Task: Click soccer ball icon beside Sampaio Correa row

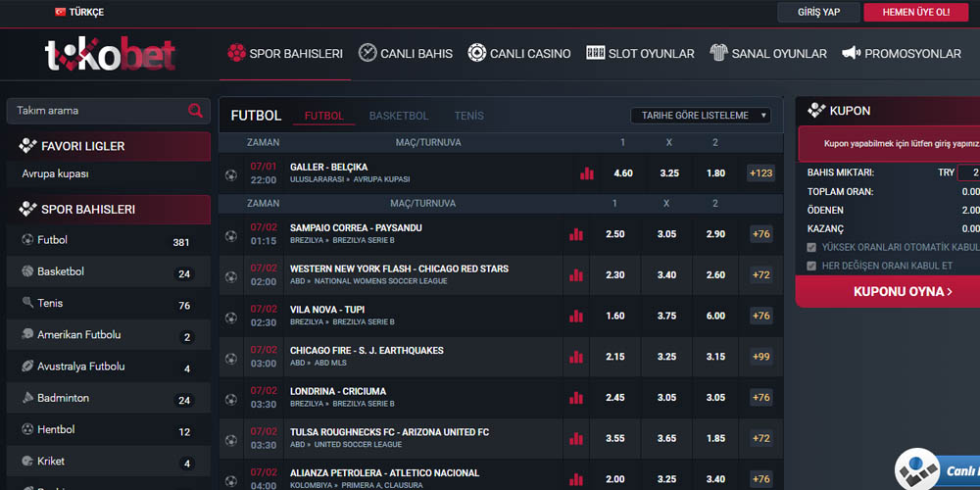Action: click(x=230, y=236)
